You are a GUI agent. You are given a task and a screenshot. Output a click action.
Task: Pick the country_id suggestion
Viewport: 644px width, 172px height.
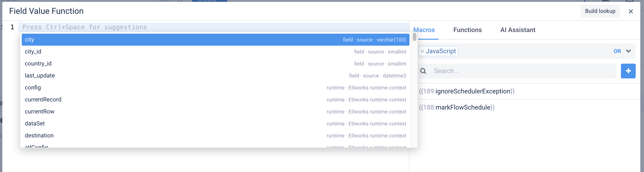coord(215,64)
